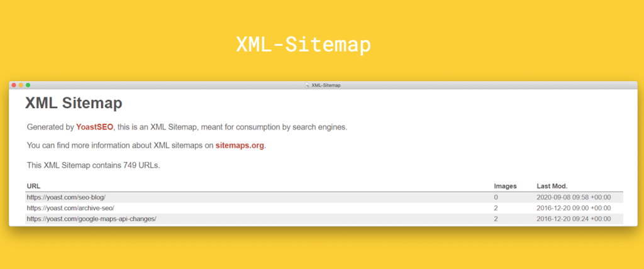Screen dimensions: 644x269
Task: Select the date 2016-12-20 09:00 +00:00
Action: tap(574, 208)
